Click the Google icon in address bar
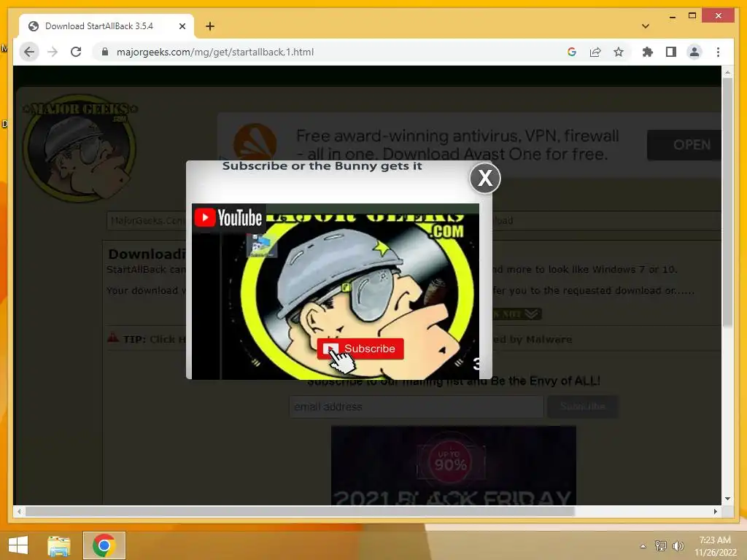 (572, 52)
